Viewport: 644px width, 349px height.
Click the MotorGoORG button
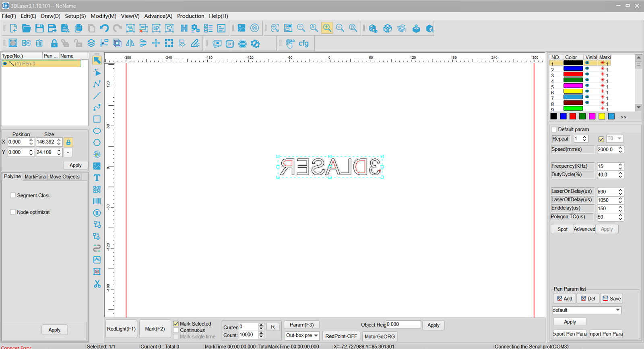pyautogui.click(x=380, y=336)
